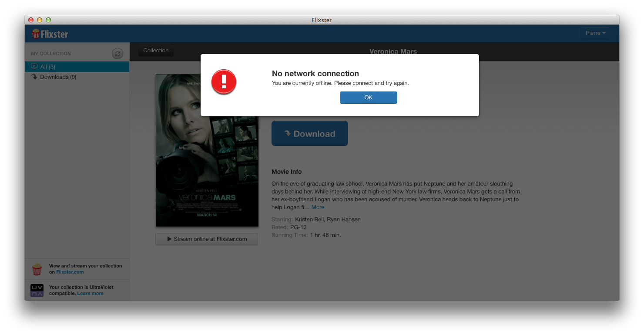Minimize the Flixster window with yellow button
Image resolution: width=644 pixels, height=335 pixels.
40,20
